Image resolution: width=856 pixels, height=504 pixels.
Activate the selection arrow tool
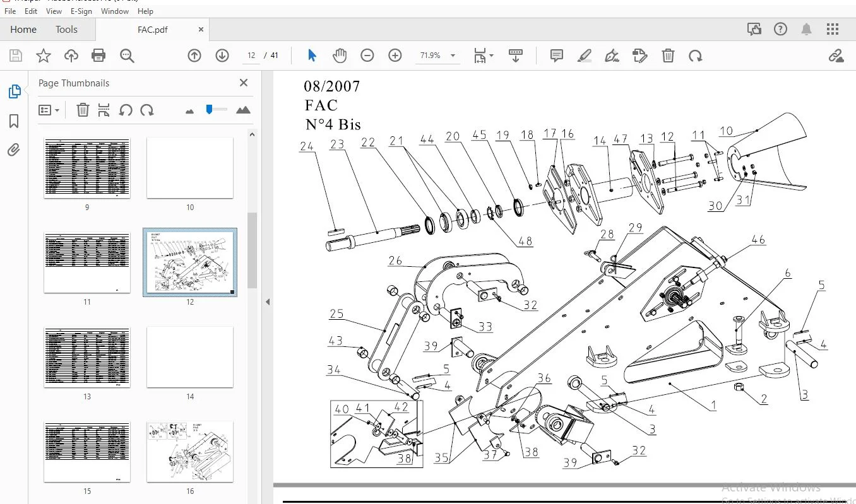click(x=312, y=56)
